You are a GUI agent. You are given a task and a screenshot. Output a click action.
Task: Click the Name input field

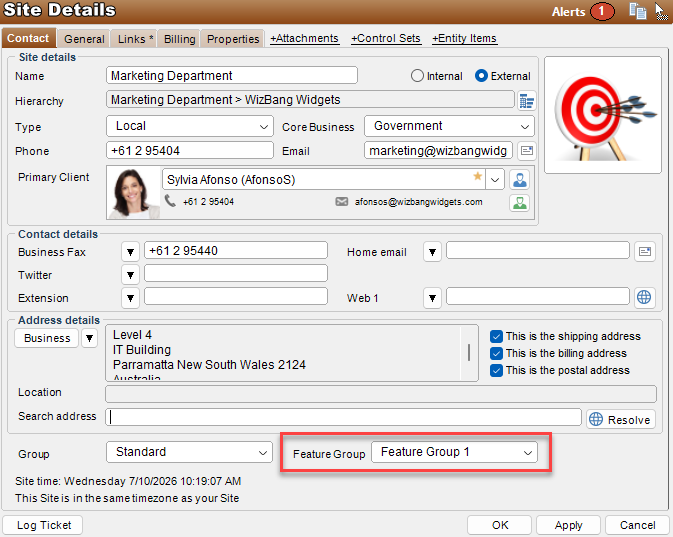tap(232, 76)
